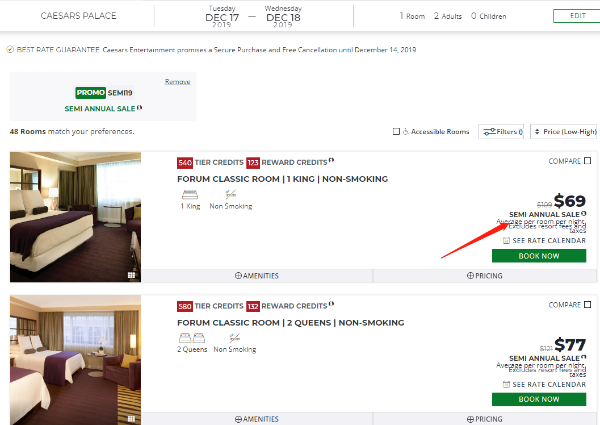This screenshot has width=600, height=425.
Task: Click calendar icon beside $77 rate calendar
Action: tap(506, 384)
